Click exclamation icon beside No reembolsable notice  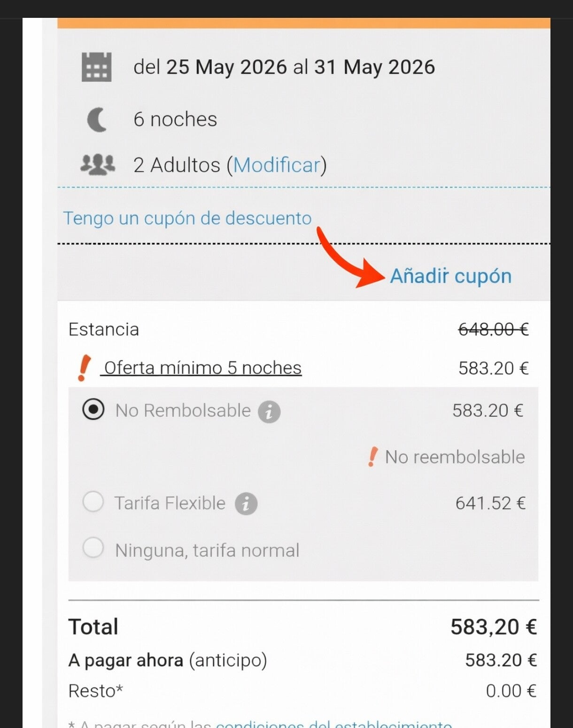372,457
